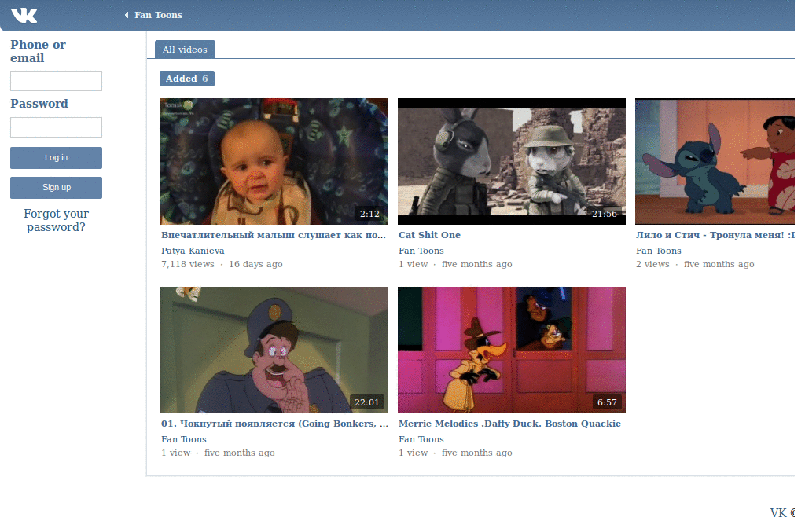Click the 21:56 duration badge
This screenshot has width=805, height=532.
[605, 214]
